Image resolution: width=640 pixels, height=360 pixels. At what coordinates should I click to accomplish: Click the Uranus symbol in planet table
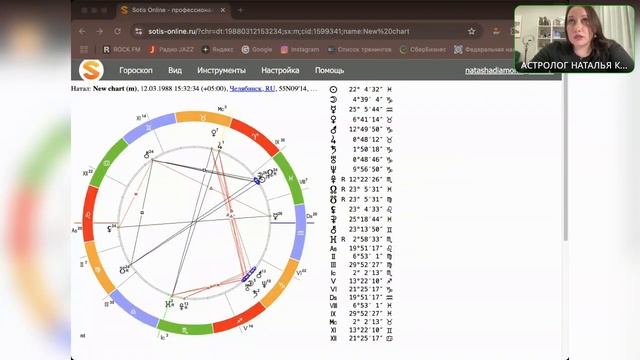click(333, 160)
